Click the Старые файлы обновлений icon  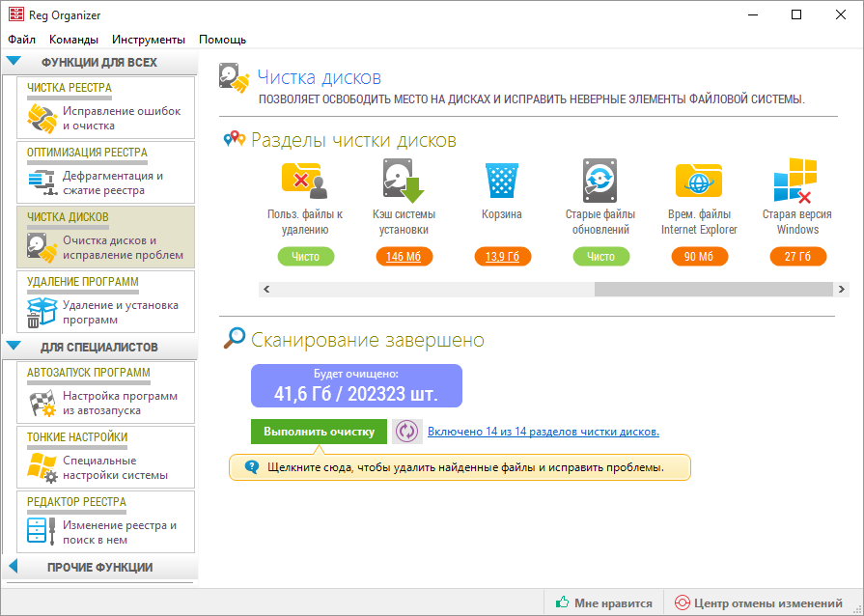click(599, 181)
